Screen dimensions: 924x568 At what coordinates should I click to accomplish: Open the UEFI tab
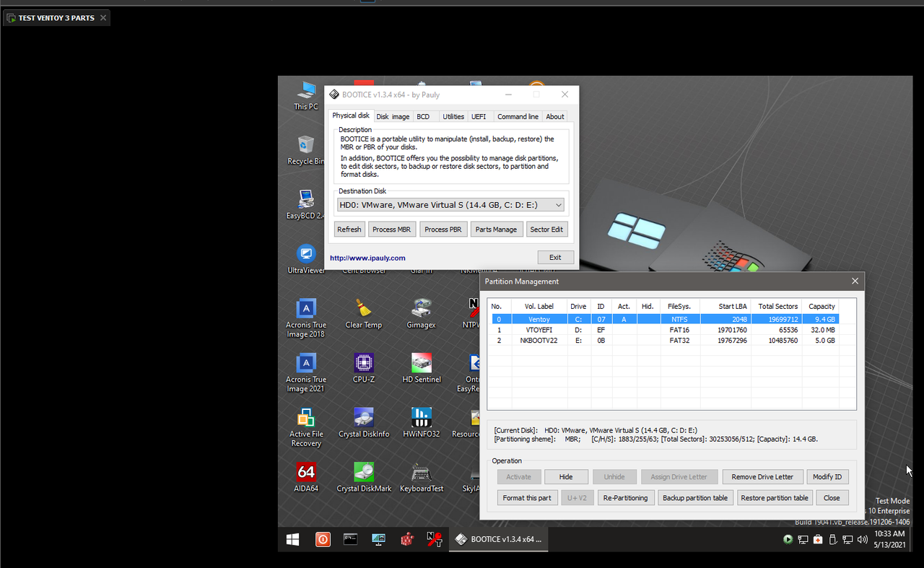pos(479,116)
